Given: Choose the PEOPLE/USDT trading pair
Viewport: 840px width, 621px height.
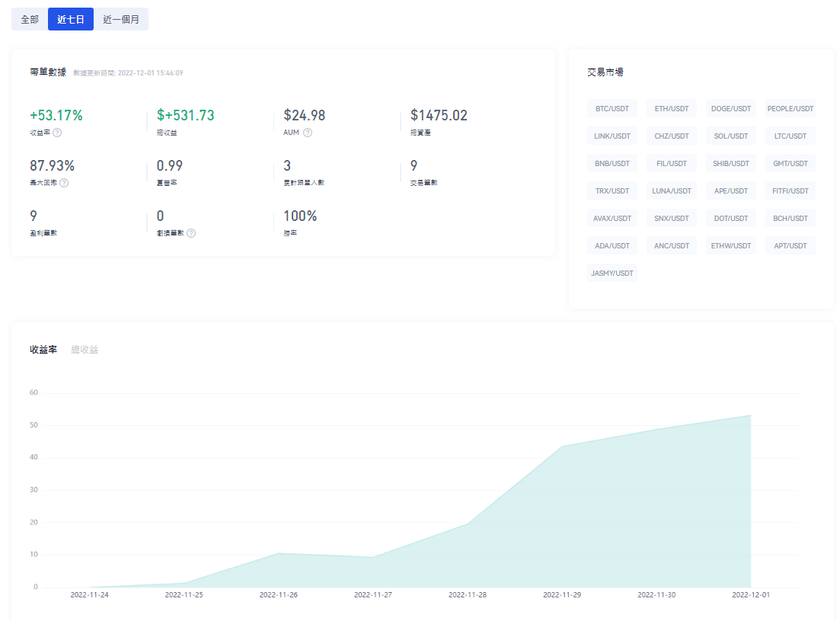Looking at the screenshot, I should coord(790,109).
